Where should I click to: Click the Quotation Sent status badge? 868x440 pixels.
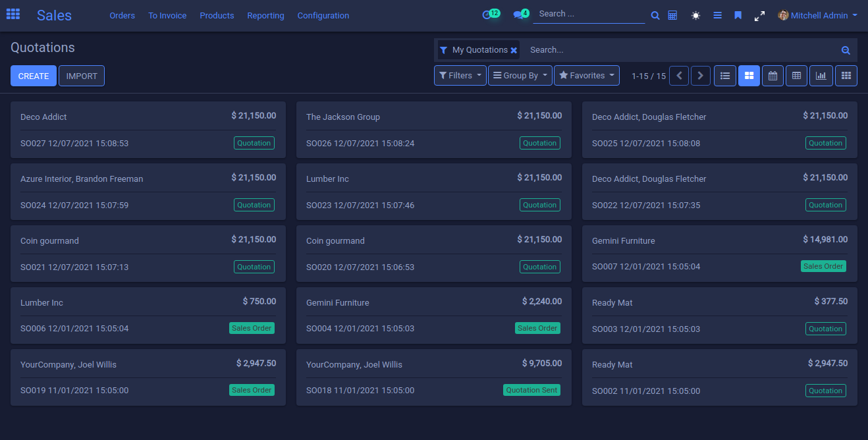(x=531, y=390)
